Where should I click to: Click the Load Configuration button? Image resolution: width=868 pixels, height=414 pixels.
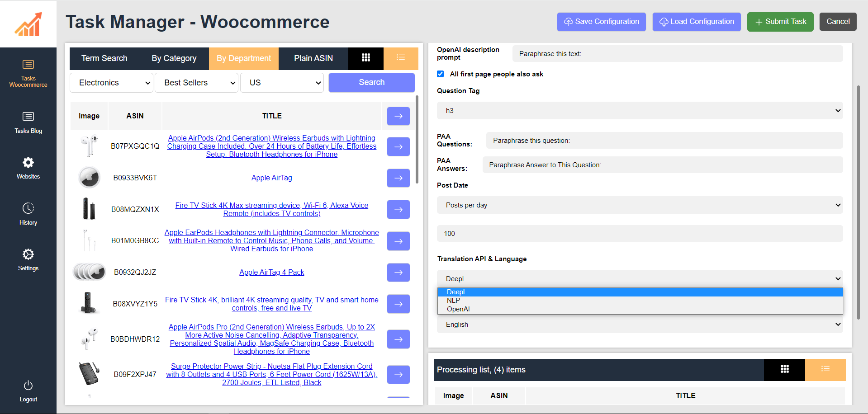coord(697,22)
